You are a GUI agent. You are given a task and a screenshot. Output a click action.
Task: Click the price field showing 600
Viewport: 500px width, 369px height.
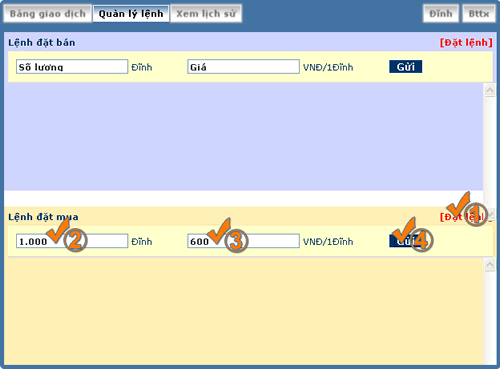tap(243, 241)
